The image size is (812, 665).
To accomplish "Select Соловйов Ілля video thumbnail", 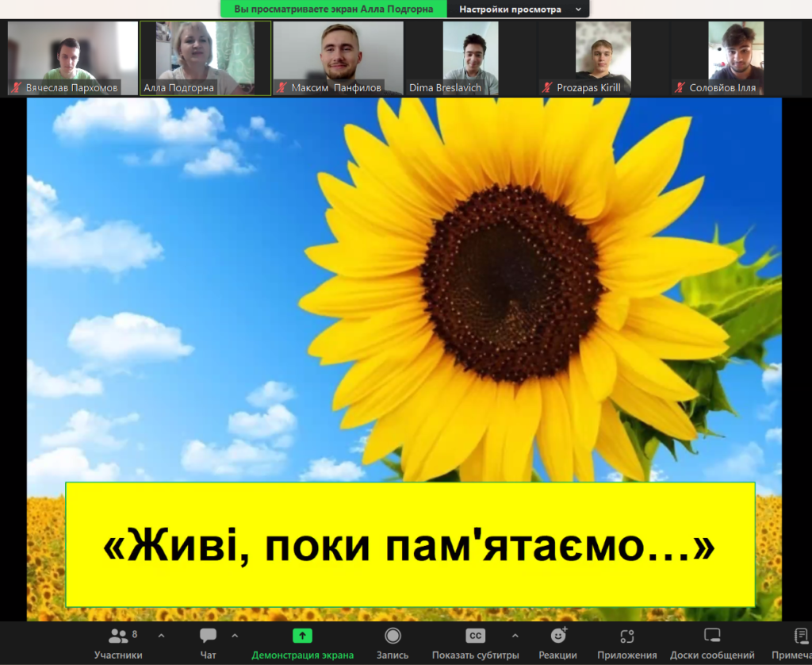I will pyautogui.click(x=736, y=58).
